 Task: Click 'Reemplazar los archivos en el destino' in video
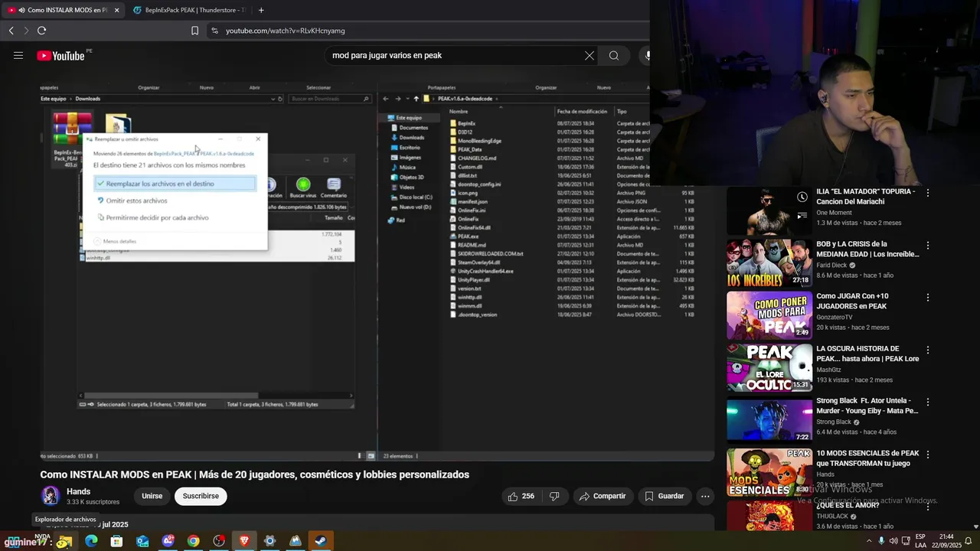175,184
